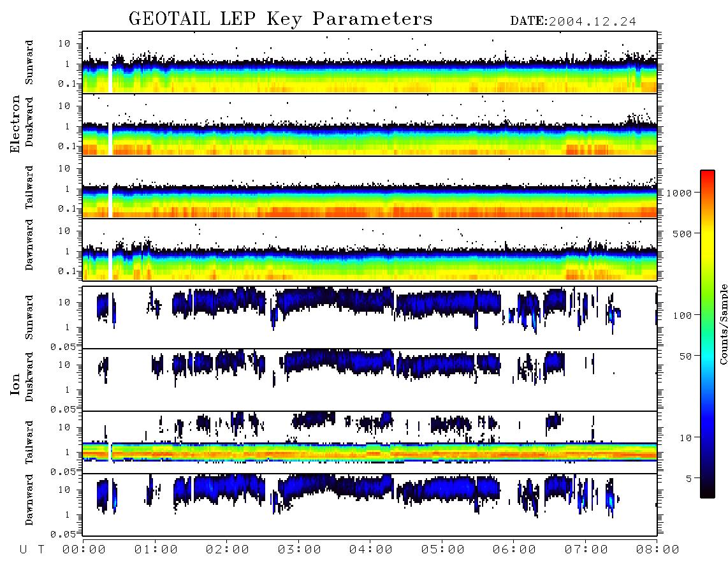Click the 06:00 time tick label
This screenshot has width=728, height=561.
click(x=514, y=550)
